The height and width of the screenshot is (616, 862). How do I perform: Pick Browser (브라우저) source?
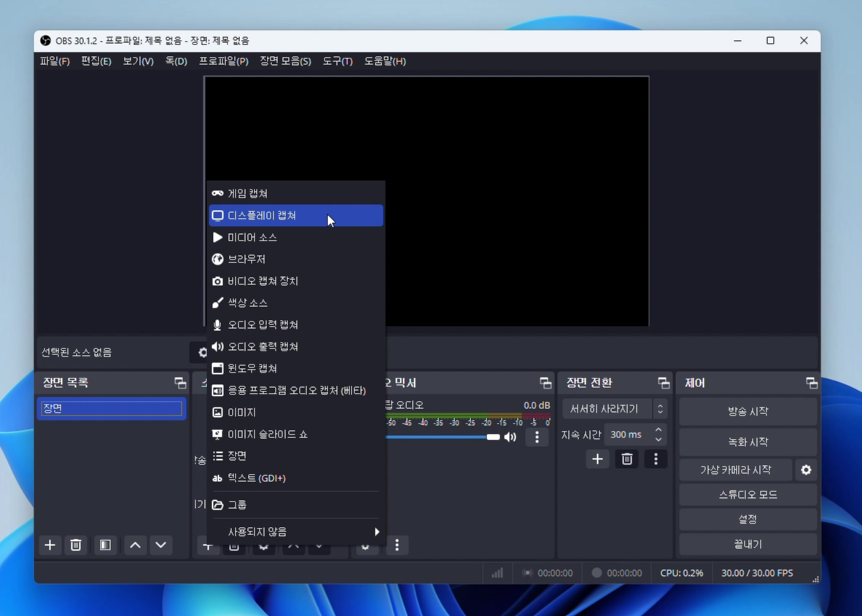point(296,259)
